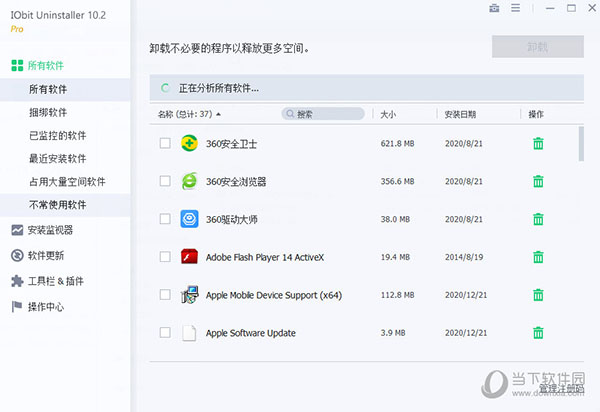
Task: Click the Apple Mobile Device Support icon
Action: point(189,295)
